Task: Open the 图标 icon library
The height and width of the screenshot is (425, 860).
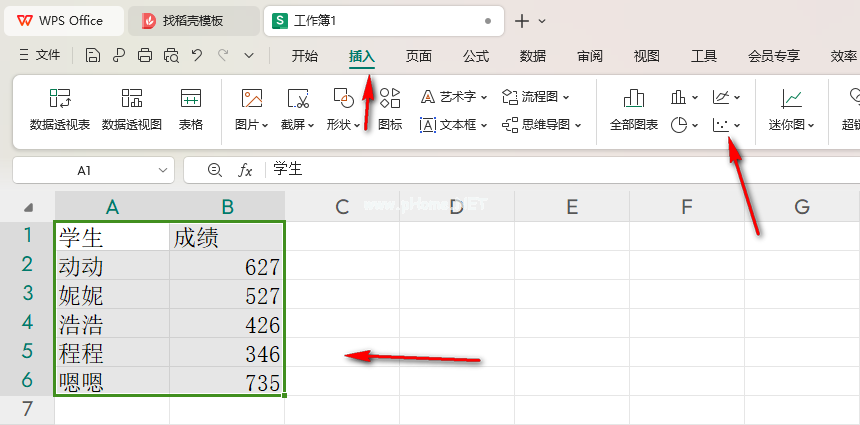Action: pos(390,110)
